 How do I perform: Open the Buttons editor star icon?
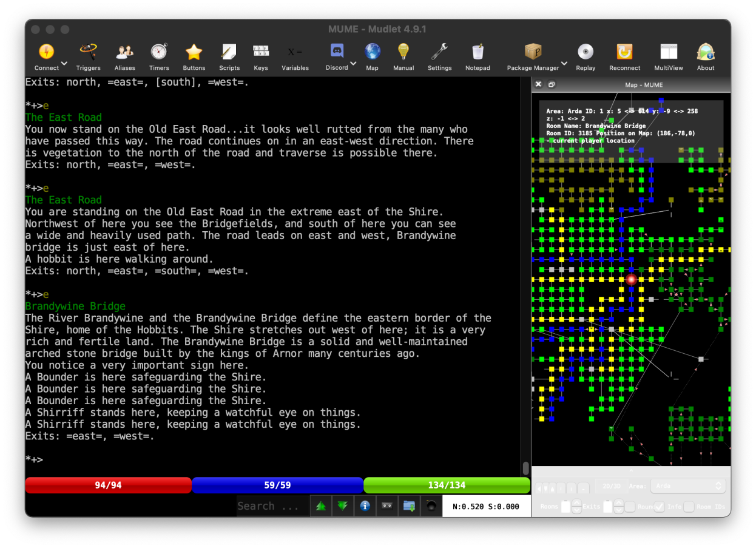(x=194, y=52)
